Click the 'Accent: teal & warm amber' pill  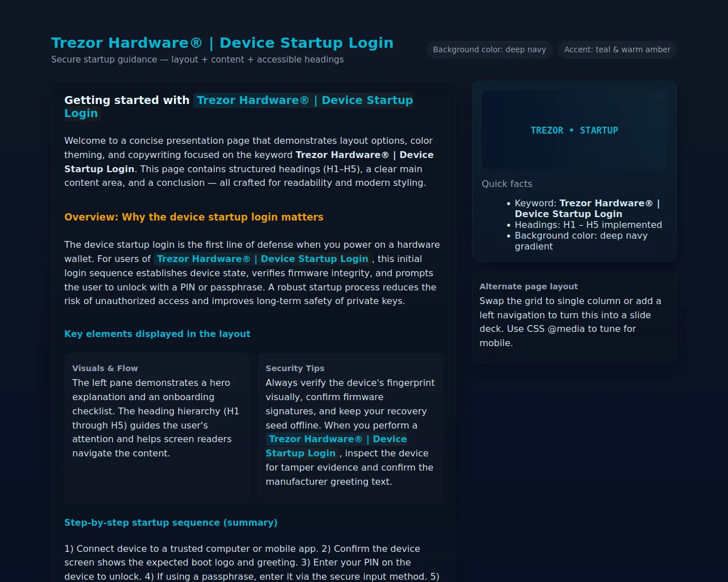[617, 49]
